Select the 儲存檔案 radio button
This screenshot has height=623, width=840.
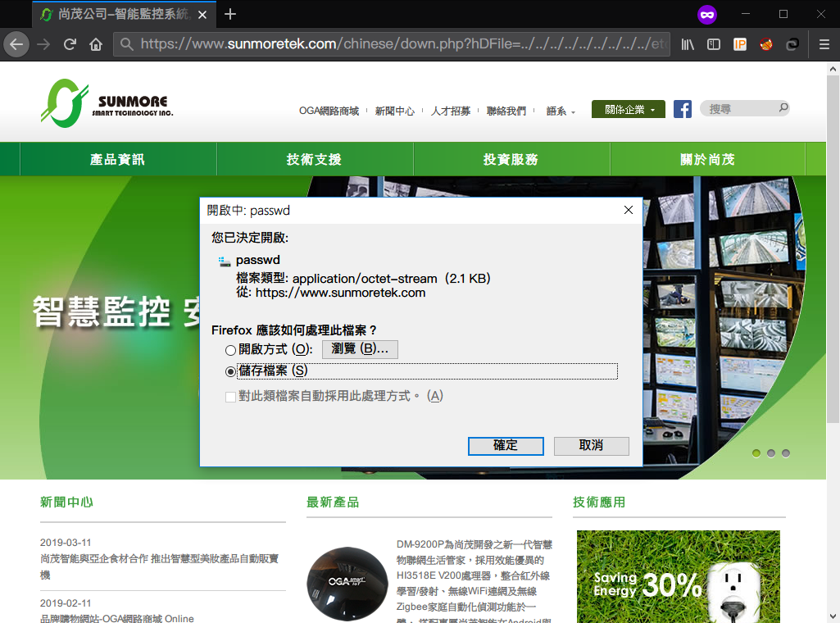[x=230, y=371]
